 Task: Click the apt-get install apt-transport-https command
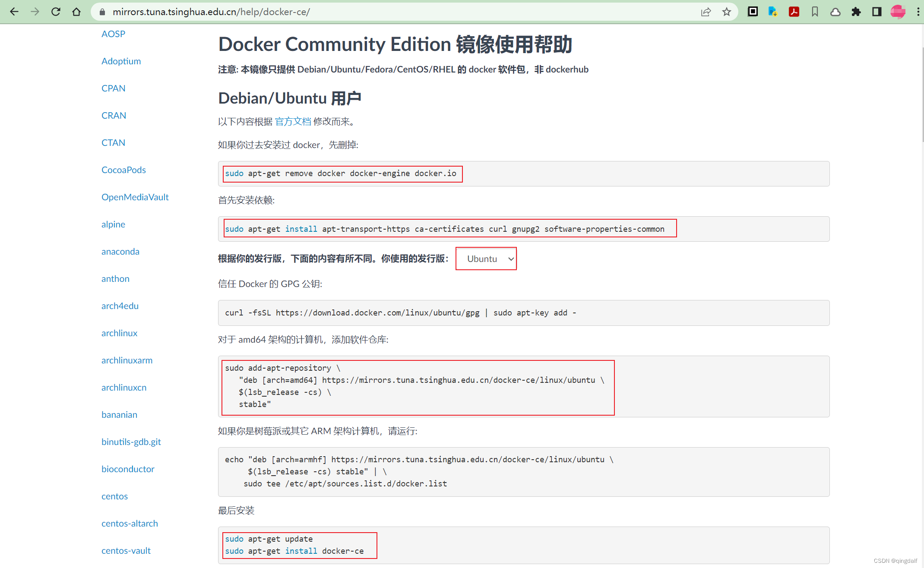click(444, 229)
